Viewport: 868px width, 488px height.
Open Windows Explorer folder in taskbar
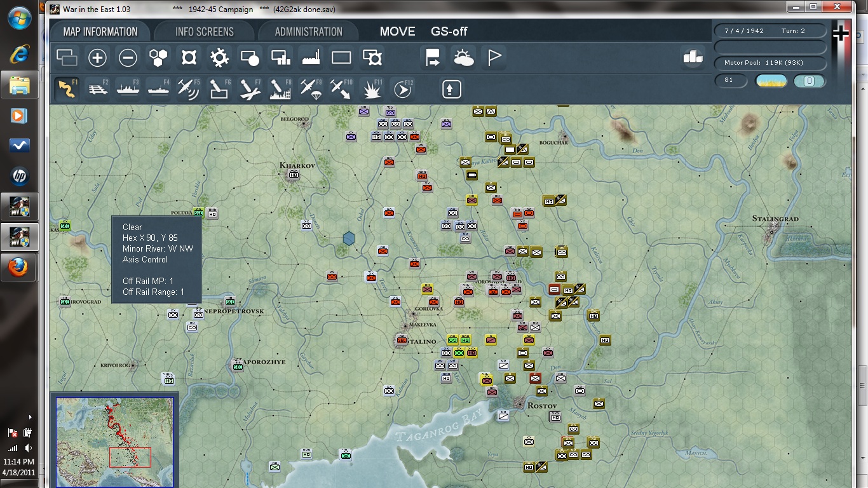click(x=19, y=85)
